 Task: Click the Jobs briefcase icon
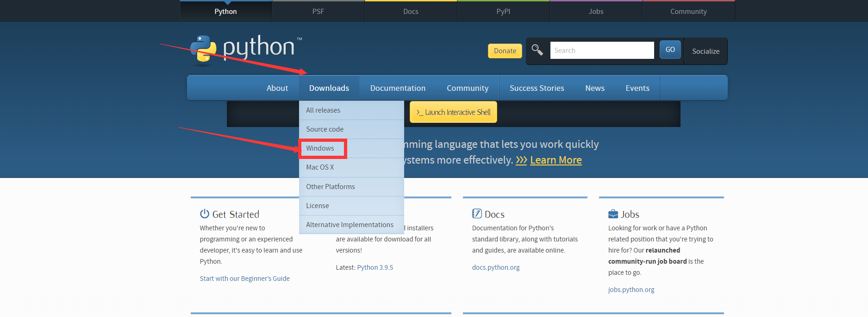613,214
